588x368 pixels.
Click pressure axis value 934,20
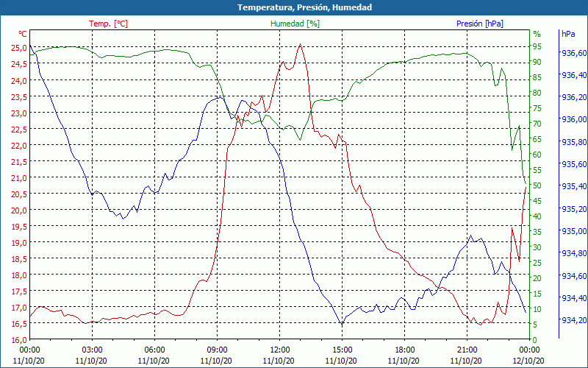point(573,320)
